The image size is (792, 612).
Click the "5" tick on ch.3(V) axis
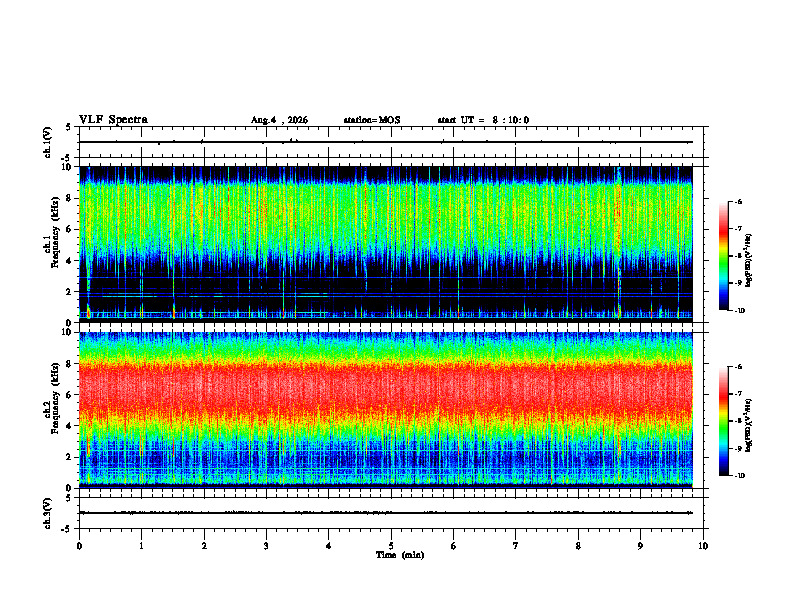68,498
